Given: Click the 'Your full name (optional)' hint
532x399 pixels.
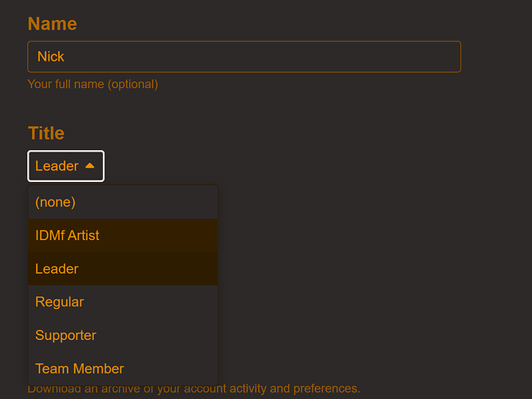Looking at the screenshot, I should 93,84.
